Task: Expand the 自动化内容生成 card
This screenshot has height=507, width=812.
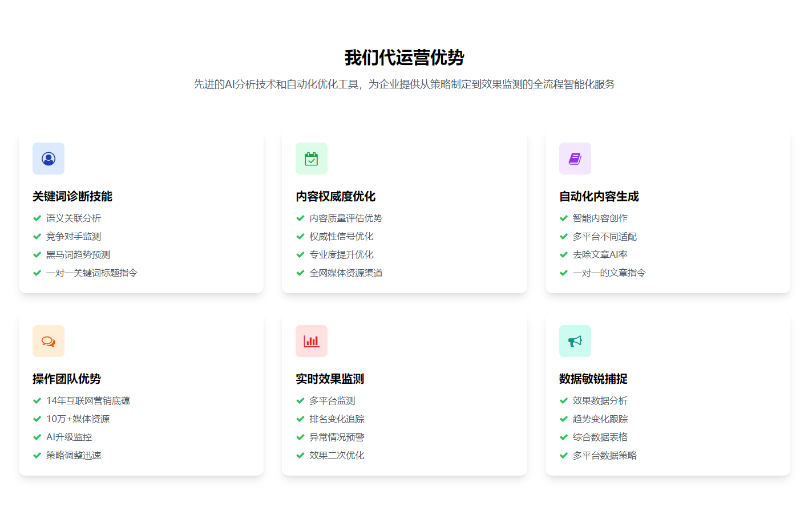Action: click(668, 212)
